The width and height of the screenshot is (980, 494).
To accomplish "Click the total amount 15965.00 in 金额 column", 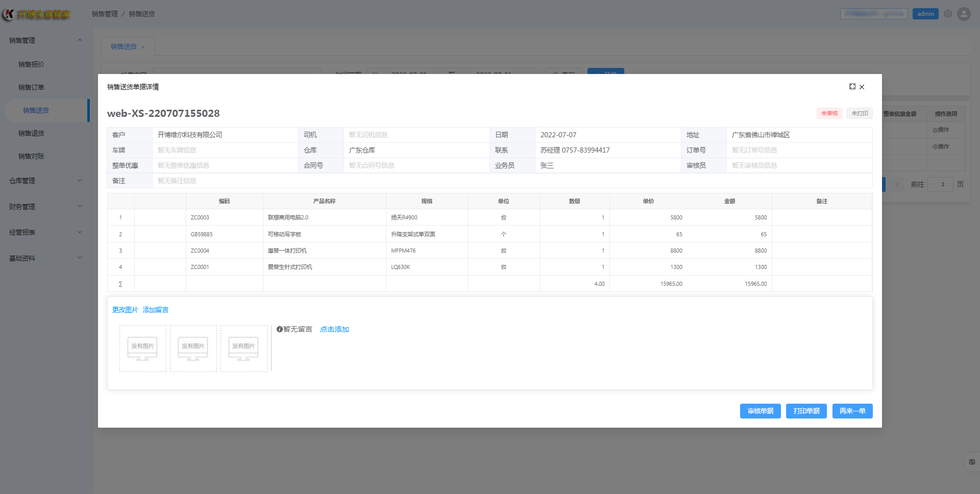I will coord(755,284).
